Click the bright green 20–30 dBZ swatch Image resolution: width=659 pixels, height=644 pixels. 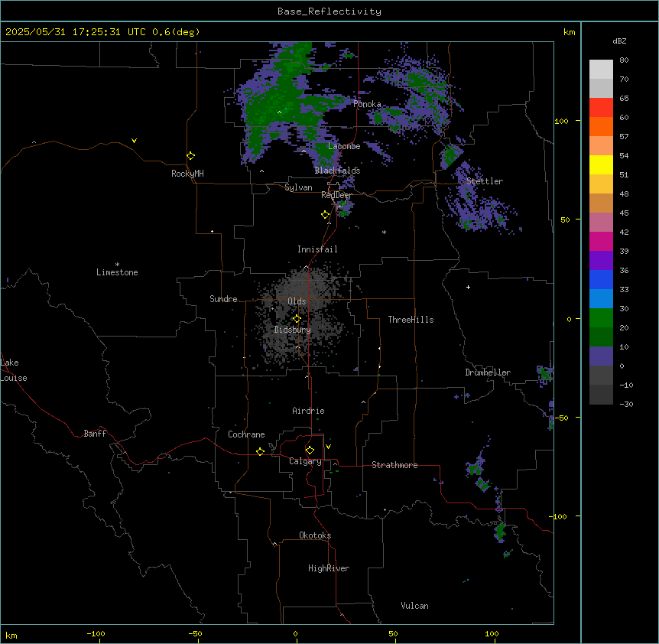click(601, 318)
